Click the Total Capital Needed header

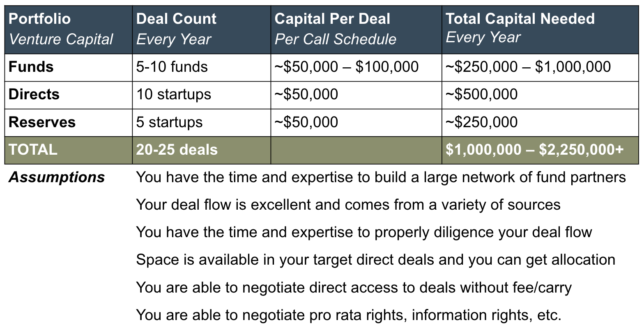pos(540,30)
